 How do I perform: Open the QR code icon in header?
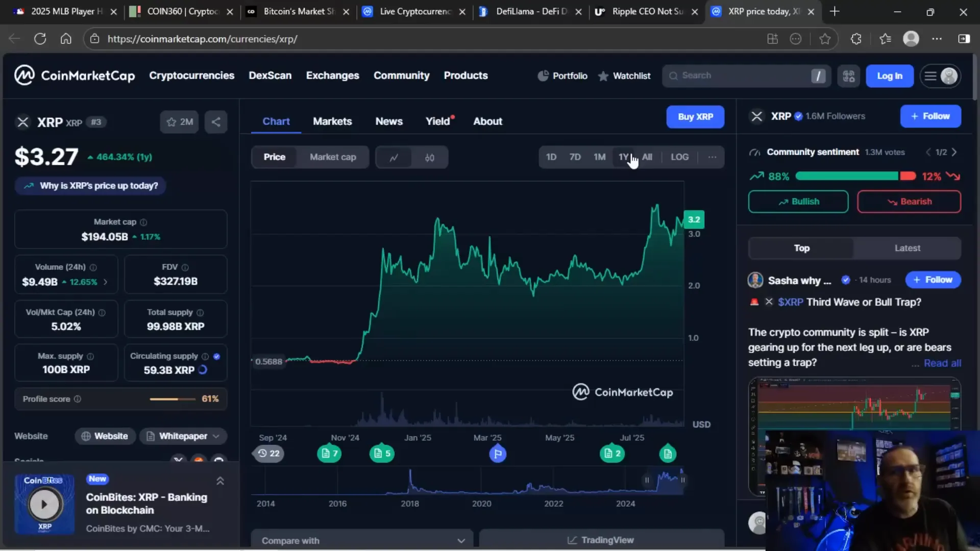tap(848, 76)
